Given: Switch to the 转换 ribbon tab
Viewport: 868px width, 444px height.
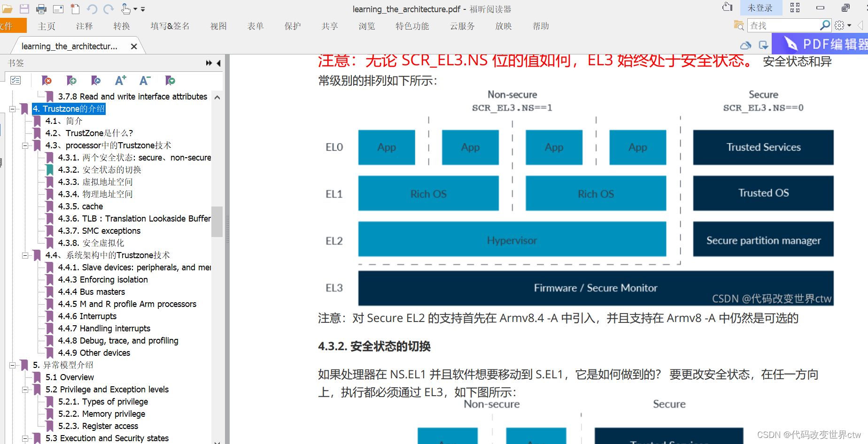Looking at the screenshot, I should (122, 26).
